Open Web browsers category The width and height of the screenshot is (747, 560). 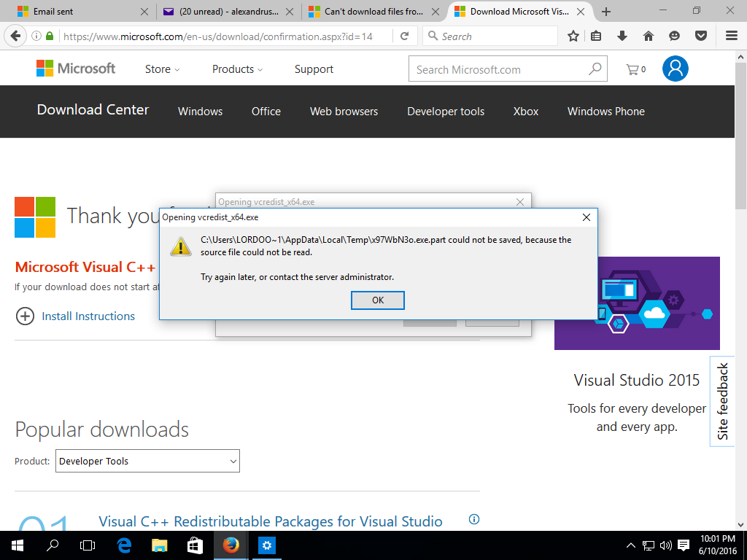pos(344,112)
